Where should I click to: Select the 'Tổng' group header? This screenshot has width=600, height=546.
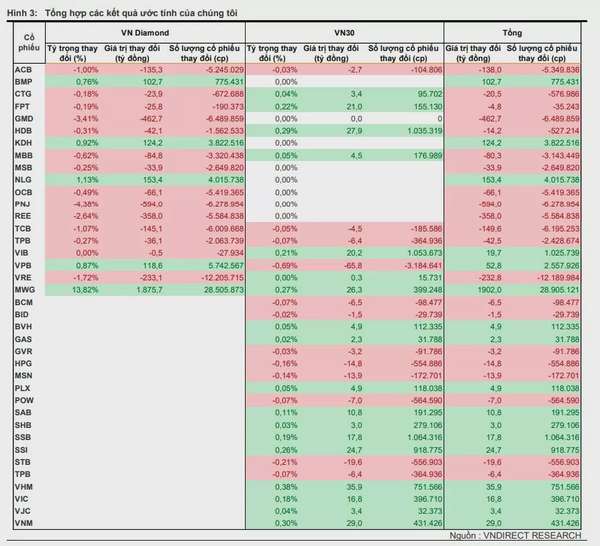coord(512,33)
